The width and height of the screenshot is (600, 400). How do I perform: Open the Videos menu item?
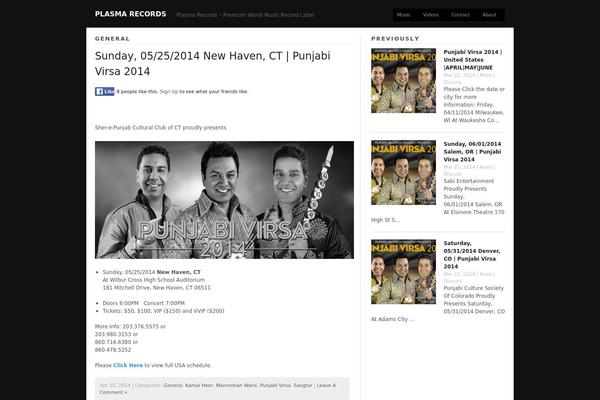click(x=430, y=15)
